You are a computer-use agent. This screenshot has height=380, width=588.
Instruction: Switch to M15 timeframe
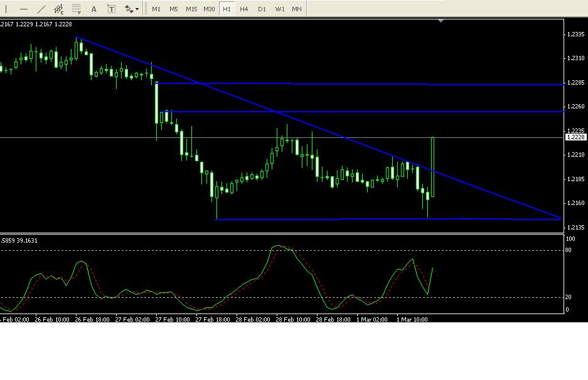[x=191, y=9]
